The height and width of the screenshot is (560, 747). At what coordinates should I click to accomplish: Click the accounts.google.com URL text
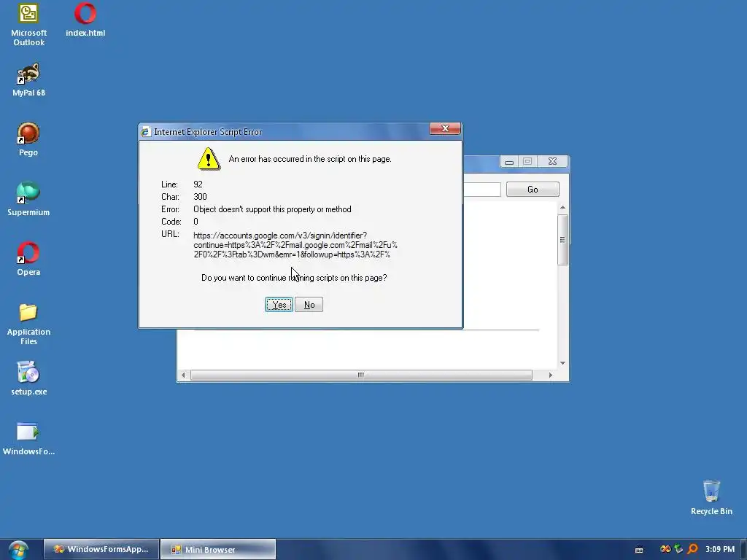295,245
